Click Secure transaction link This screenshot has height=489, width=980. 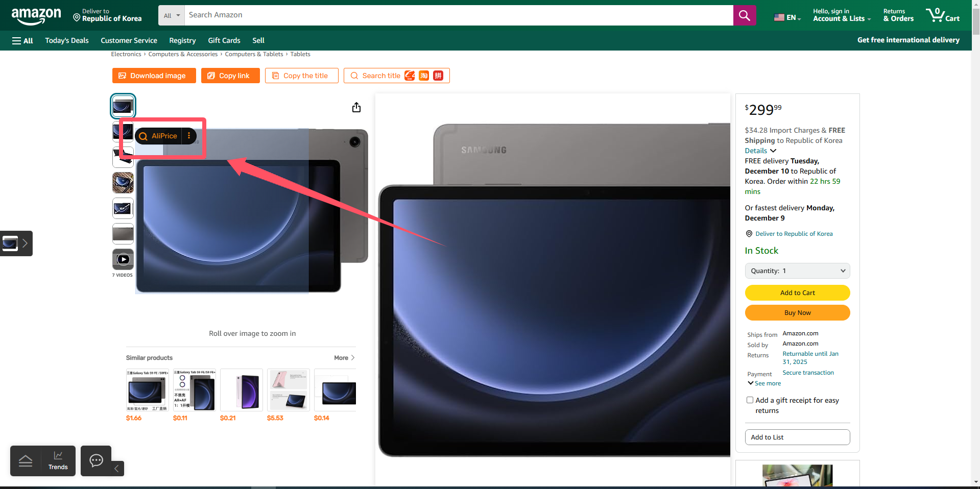[x=808, y=373]
